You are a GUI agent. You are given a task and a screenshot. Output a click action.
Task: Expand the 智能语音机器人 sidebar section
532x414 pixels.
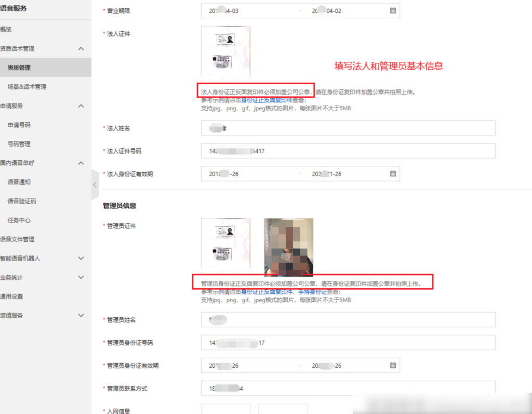(x=81, y=258)
